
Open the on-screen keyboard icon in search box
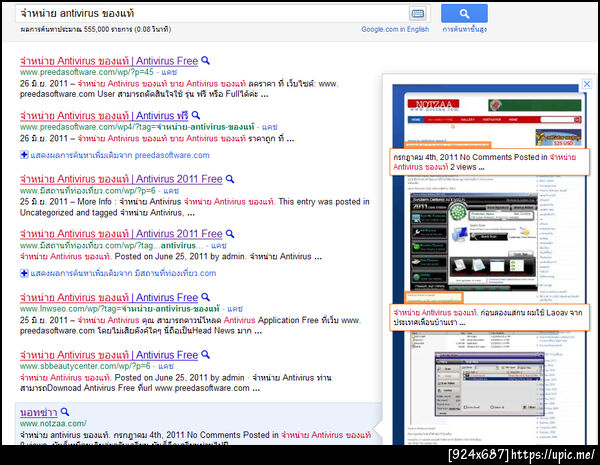pyautogui.click(x=417, y=14)
